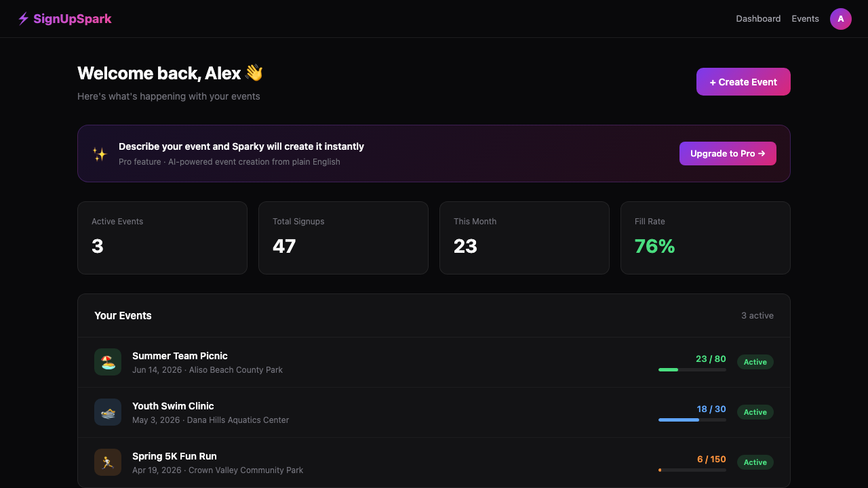The height and width of the screenshot is (488, 868).
Task: Click the Upgrade to Pro button
Action: coord(728,153)
